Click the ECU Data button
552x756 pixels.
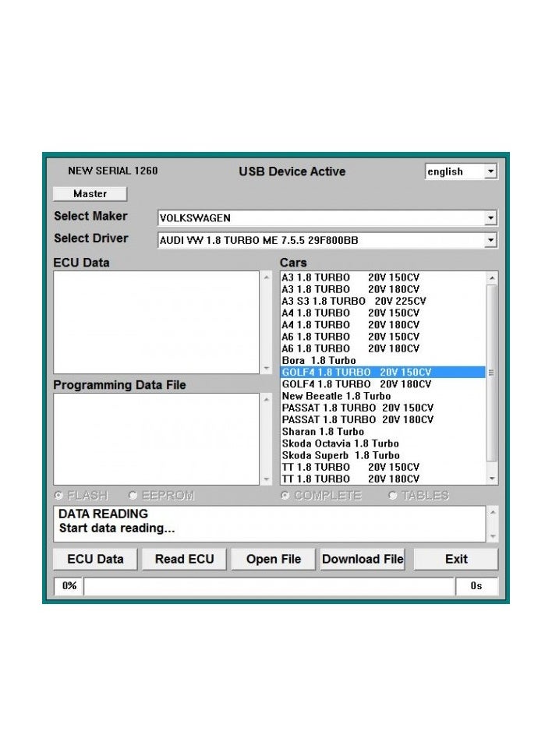click(95, 560)
